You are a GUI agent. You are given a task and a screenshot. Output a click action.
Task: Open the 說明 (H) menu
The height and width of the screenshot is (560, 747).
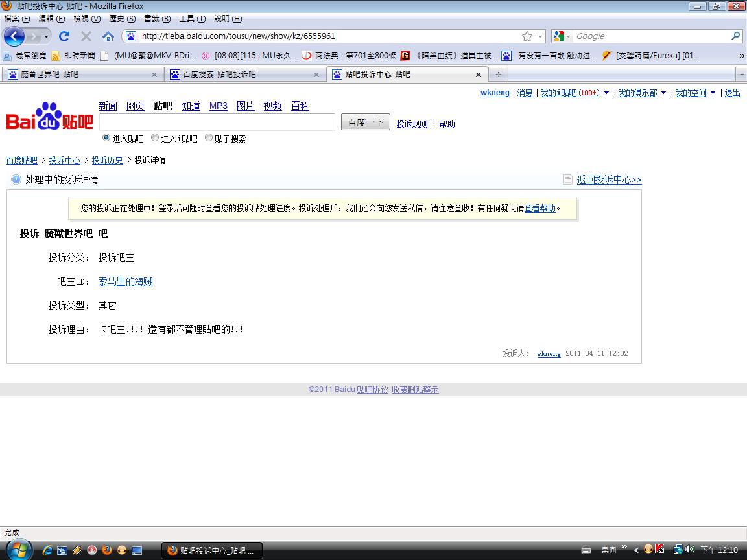point(228,19)
